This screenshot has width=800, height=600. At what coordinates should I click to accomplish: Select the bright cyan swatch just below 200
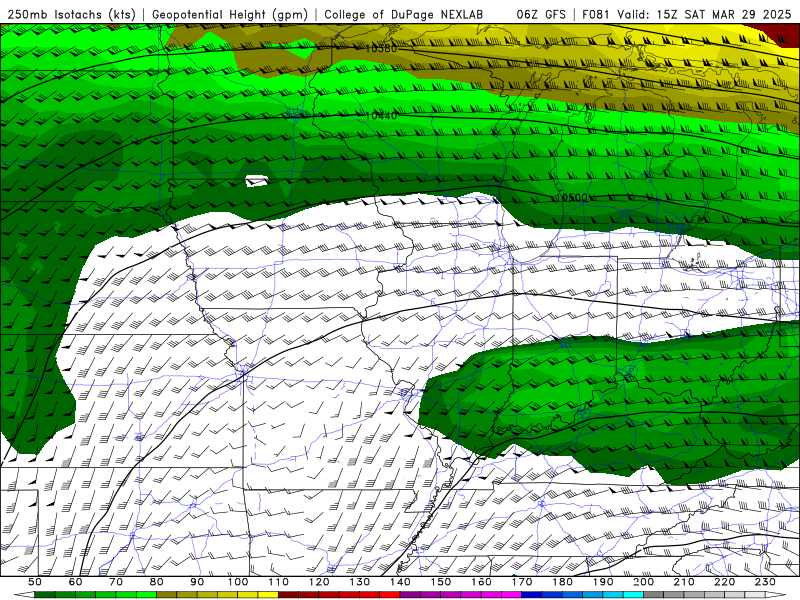[x=633, y=595]
